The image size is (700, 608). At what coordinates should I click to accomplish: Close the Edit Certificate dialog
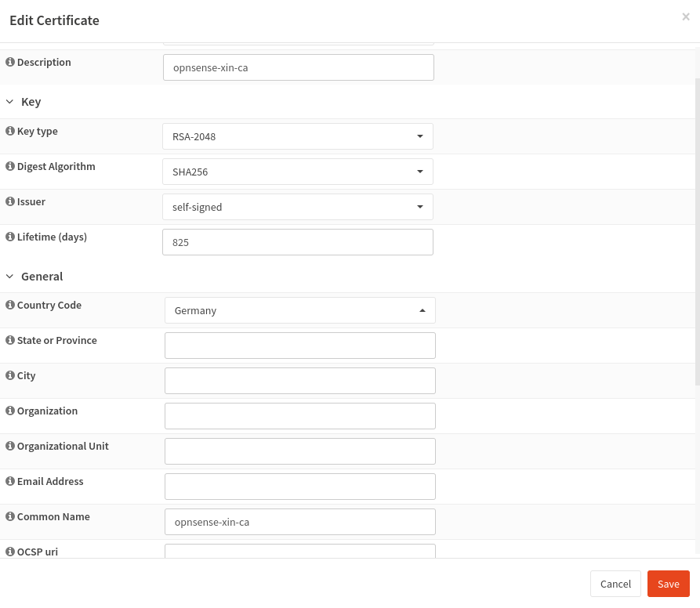click(686, 16)
